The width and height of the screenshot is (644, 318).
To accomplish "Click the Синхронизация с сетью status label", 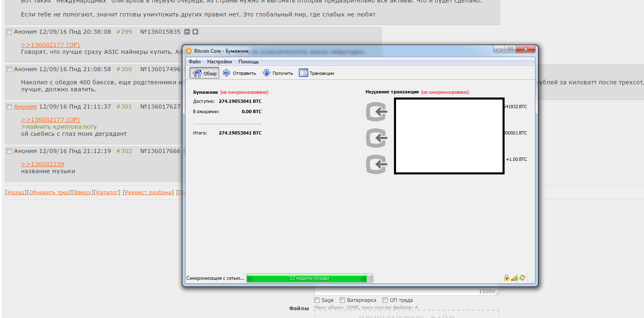I will 215,278.
